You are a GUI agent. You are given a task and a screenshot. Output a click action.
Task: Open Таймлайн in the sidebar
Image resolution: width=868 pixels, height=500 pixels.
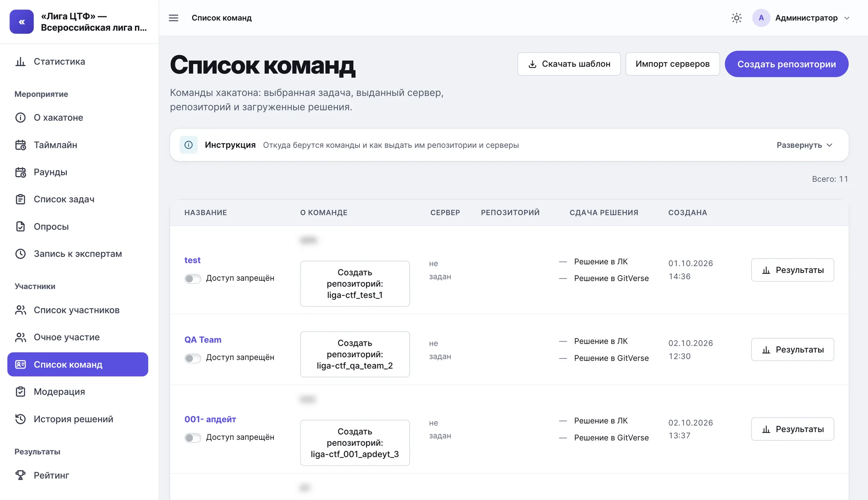pos(78,145)
